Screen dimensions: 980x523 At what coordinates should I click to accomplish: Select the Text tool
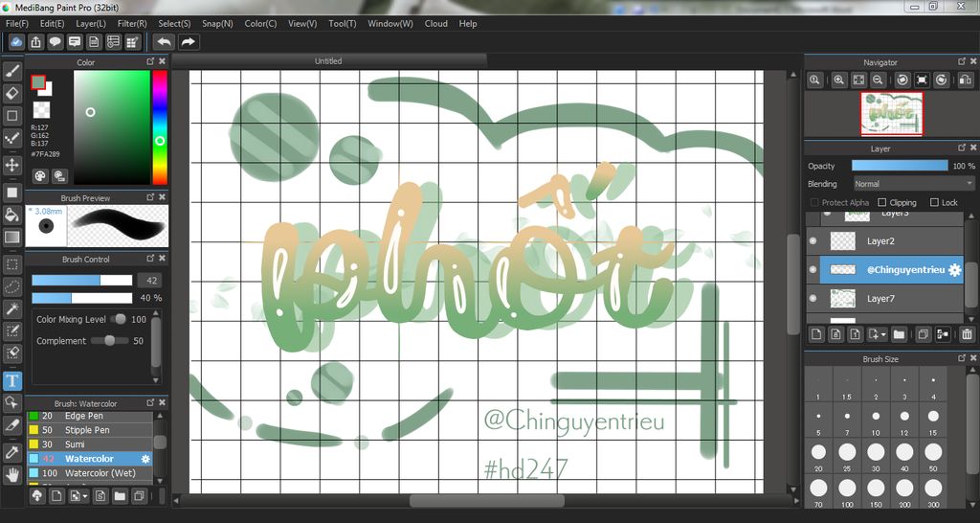click(x=11, y=379)
